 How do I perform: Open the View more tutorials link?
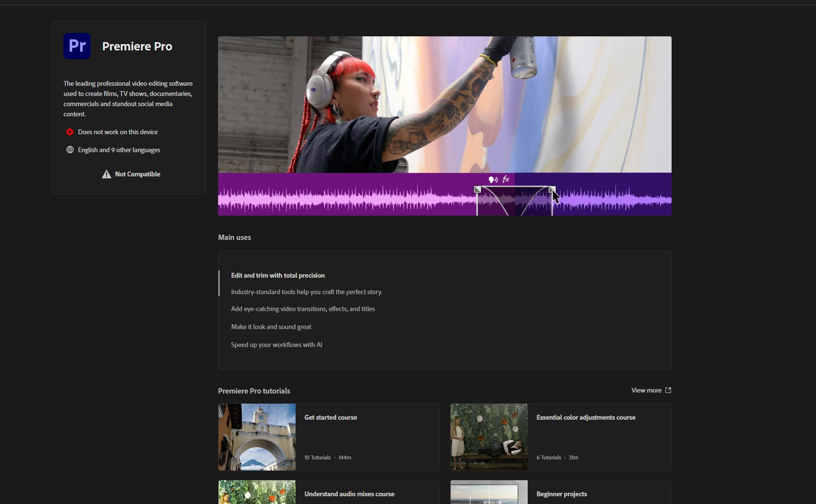(651, 390)
